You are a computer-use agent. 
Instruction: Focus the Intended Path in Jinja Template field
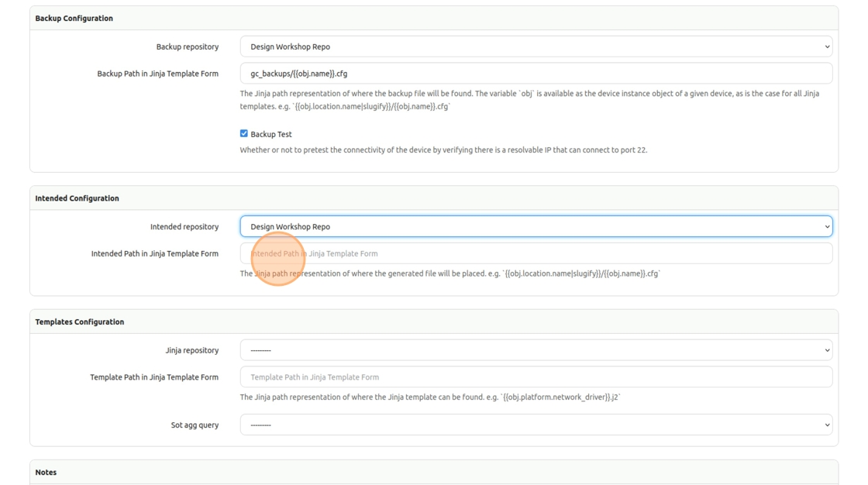pos(536,253)
